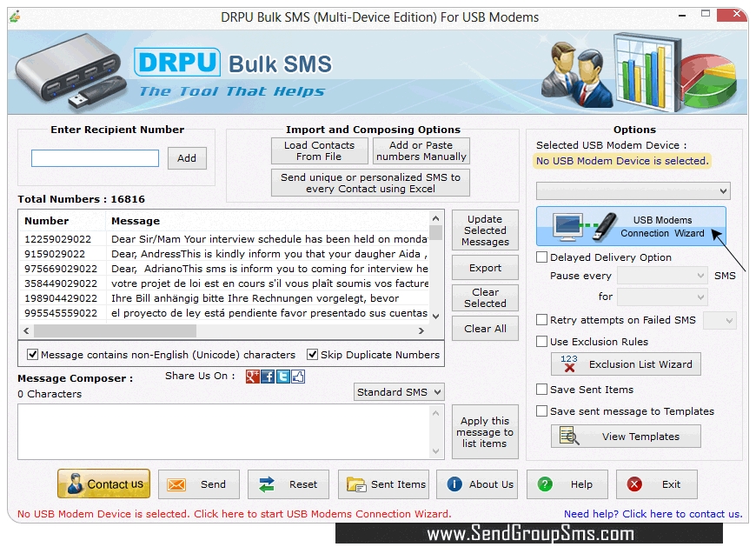Click the www.SendGroupSms.com banner link
The width and height of the screenshot is (756, 547).
530,533
